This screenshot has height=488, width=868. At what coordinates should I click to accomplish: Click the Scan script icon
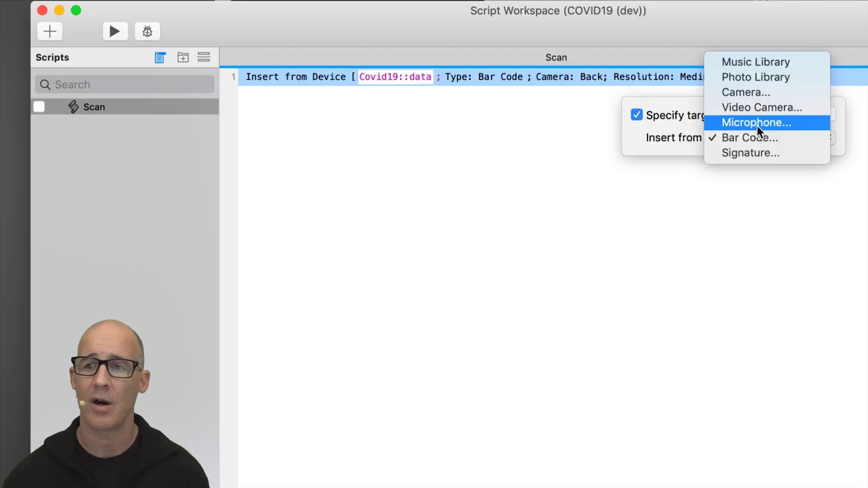click(74, 107)
